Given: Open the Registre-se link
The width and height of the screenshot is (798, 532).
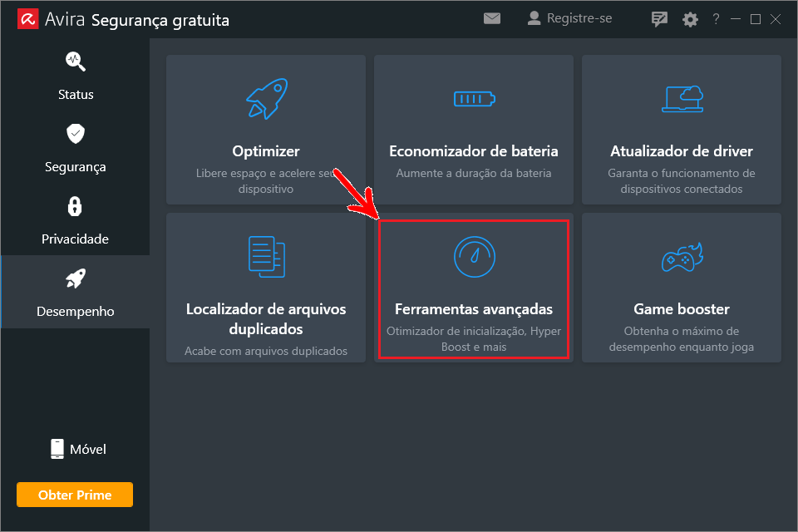Looking at the screenshot, I should [579, 18].
